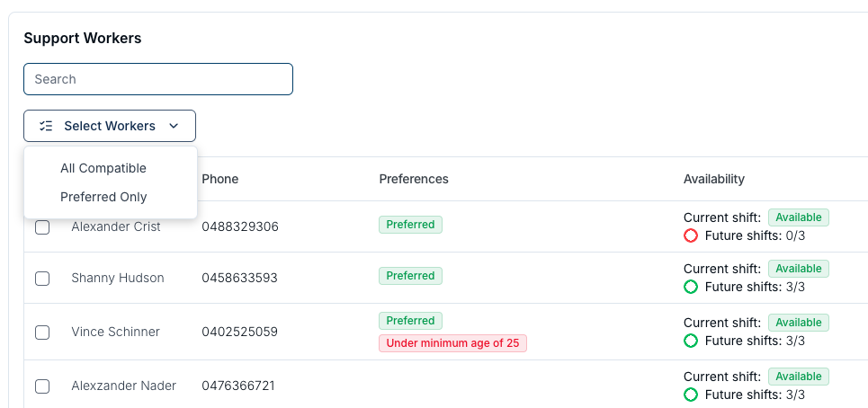Tick the checkbox for Shanny Hudson

click(x=42, y=278)
